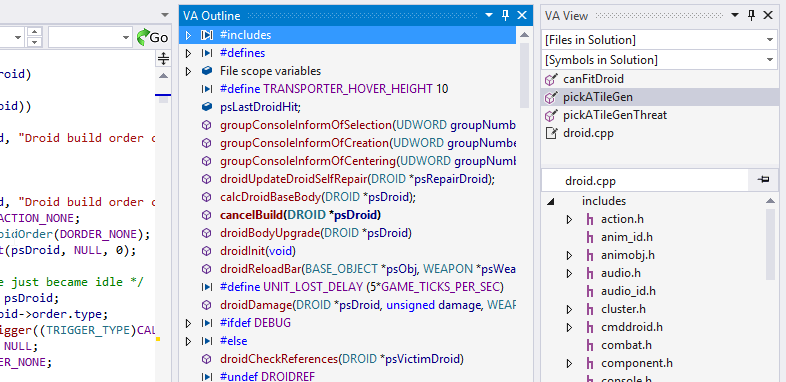Collapse the includes node in VA View
Image resolution: width=786 pixels, height=382 pixels.
tap(551, 202)
